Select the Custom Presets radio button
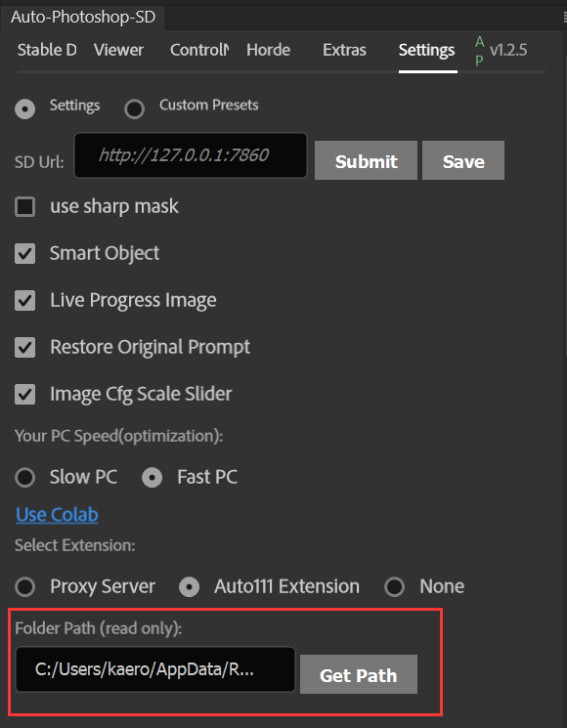 [135, 109]
